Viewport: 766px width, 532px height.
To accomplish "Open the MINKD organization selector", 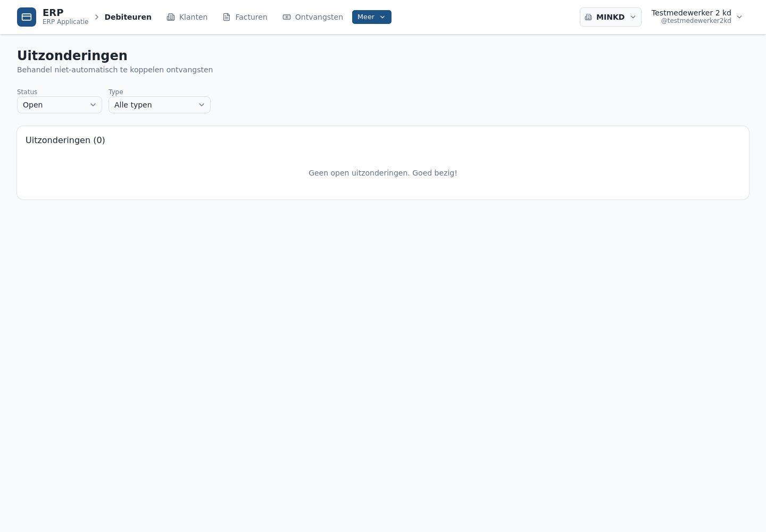I will click(x=611, y=17).
